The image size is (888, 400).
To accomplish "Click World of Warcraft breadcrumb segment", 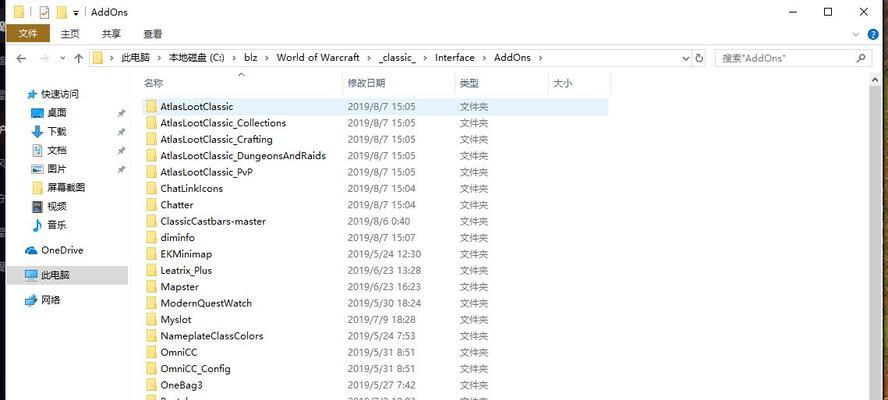I will click(318, 57).
